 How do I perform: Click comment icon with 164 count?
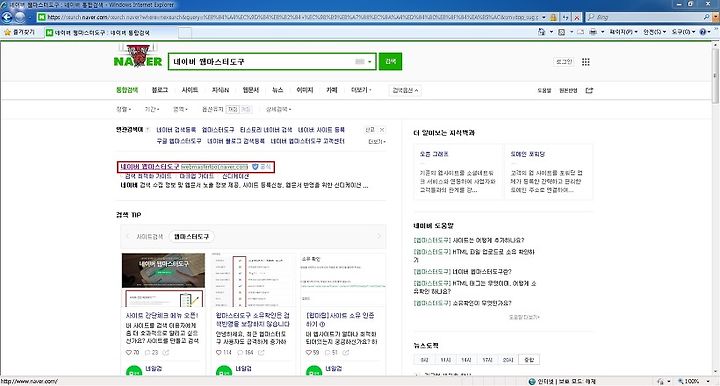pyautogui.click(x=240, y=352)
